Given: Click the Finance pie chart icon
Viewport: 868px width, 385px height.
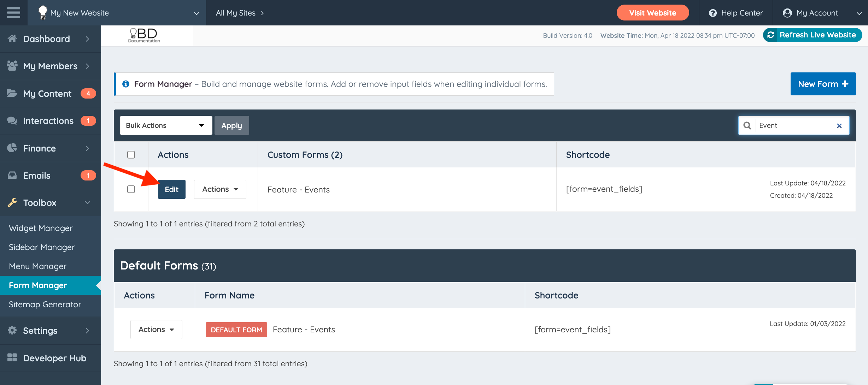Looking at the screenshot, I should click(x=12, y=148).
